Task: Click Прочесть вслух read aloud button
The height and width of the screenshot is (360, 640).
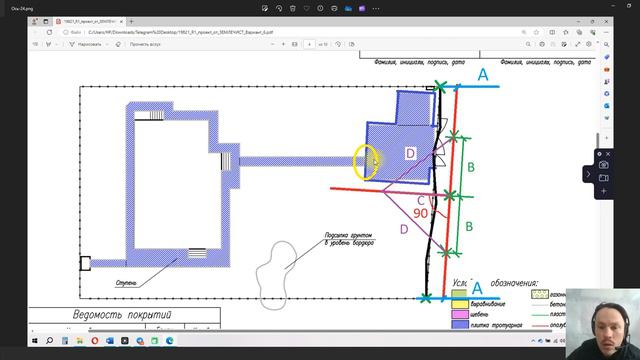Action: point(145,44)
